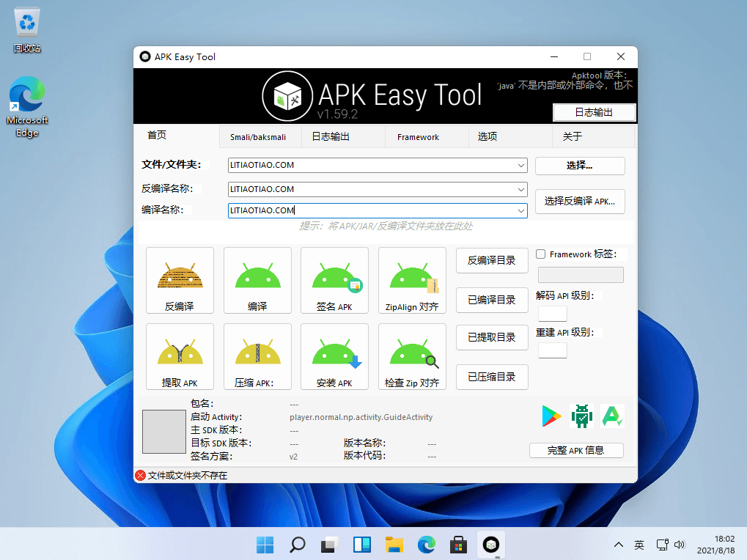This screenshot has height=560, width=747.
Task: Expand the 反编译名称 dropdown arrow
Action: pyautogui.click(x=521, y=190)
